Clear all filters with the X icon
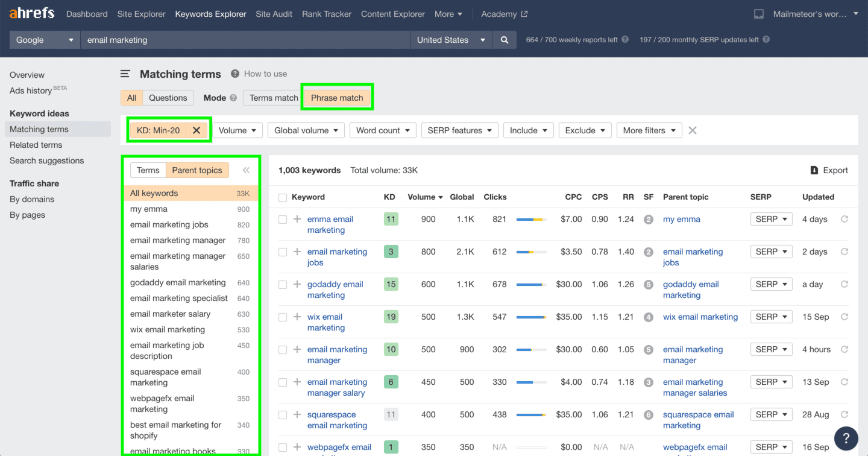The image size is (868, 456). [x=693, y=130]
